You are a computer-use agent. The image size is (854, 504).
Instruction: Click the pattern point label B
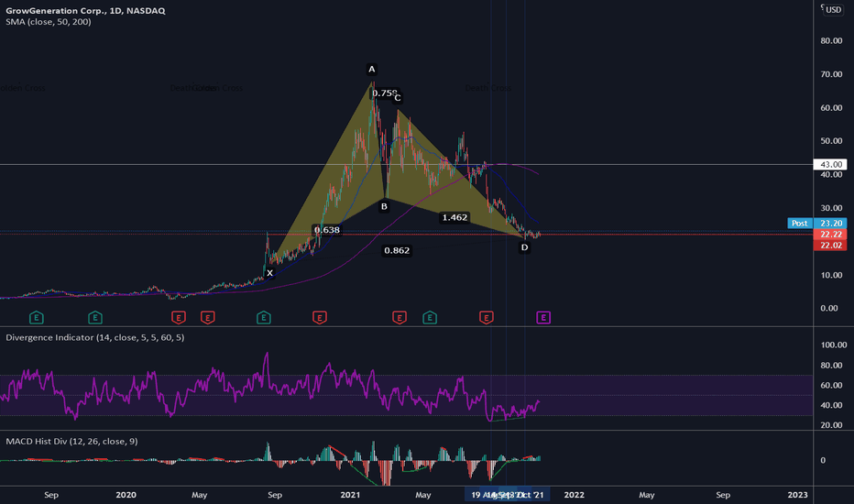point(384,206)
